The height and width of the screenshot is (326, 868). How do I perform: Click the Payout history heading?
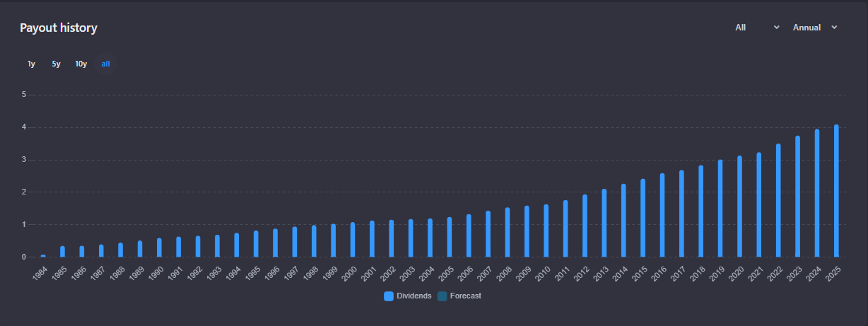click(x=58, y=28)
